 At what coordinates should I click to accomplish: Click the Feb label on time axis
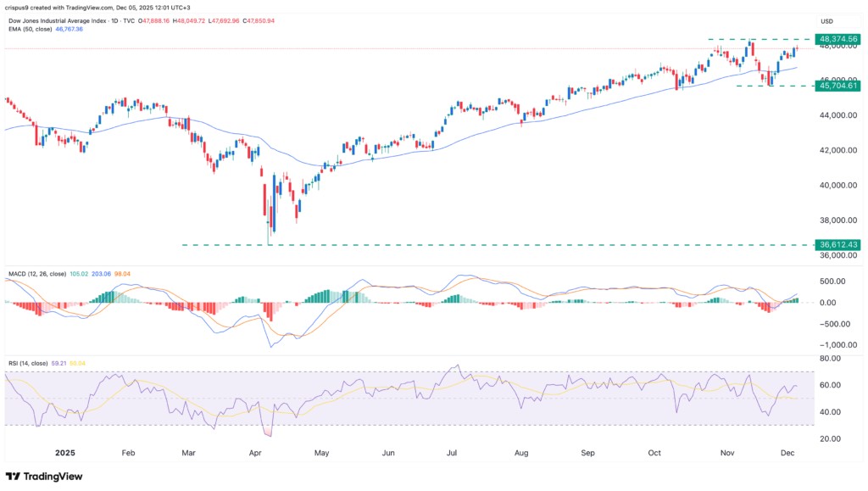click(129, 453)
